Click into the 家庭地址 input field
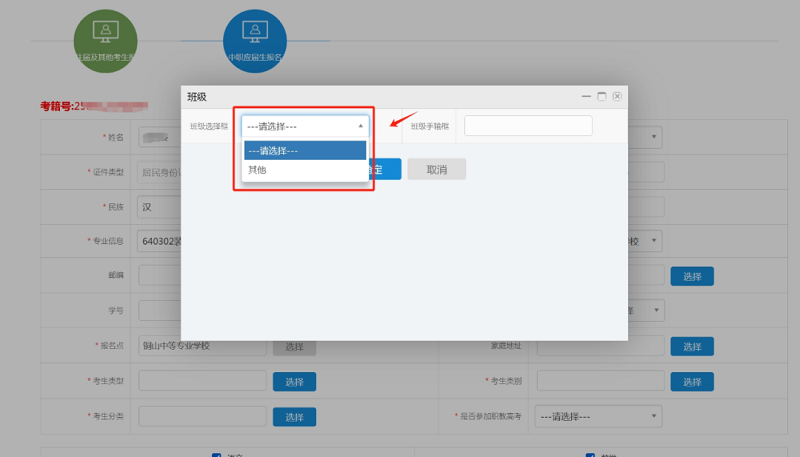Screen dimensions: 800x457 [x=600, y=346]
